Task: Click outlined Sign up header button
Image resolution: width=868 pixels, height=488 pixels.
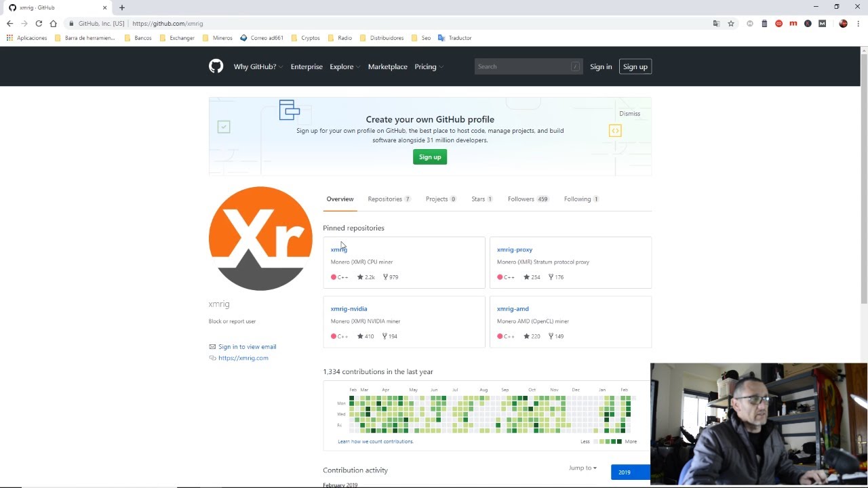Action: [635, 66]
